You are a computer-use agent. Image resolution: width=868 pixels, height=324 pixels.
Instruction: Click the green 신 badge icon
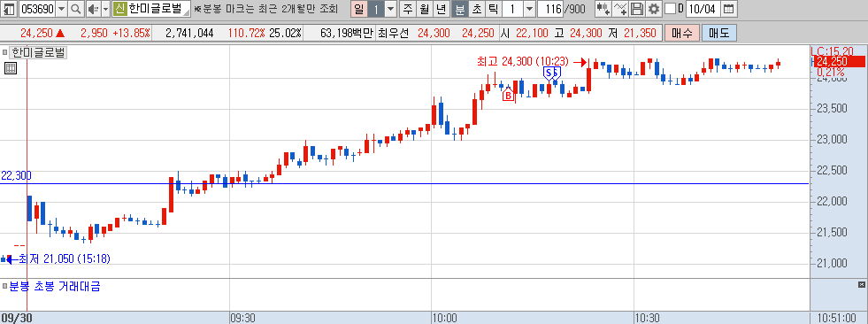click(x=119, y=9)
